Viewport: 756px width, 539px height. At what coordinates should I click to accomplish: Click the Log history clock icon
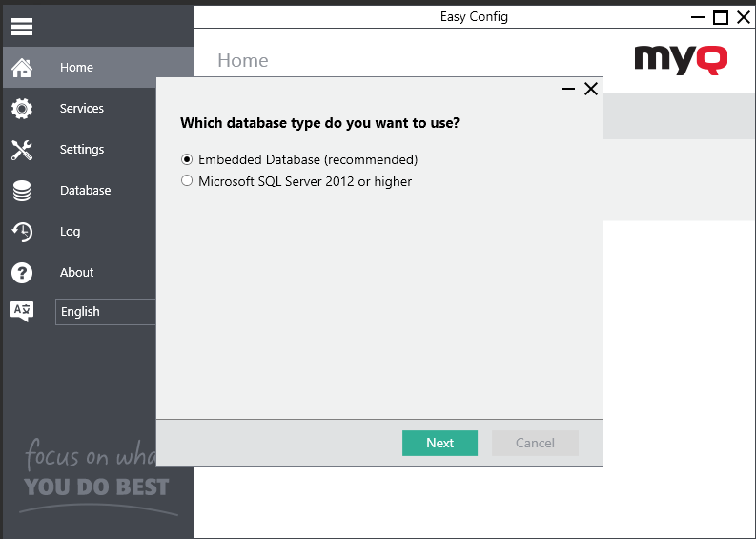(x=22, y=232)
